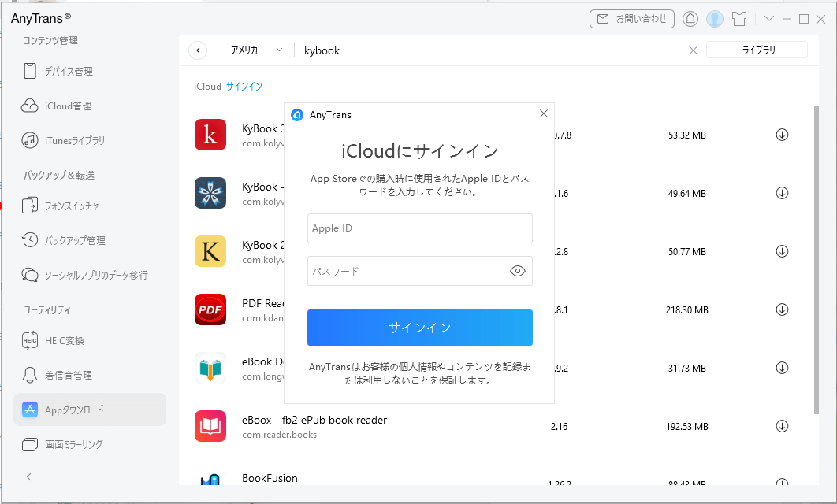Click the yellow K KyBook 2 icon

click(210, 250)
